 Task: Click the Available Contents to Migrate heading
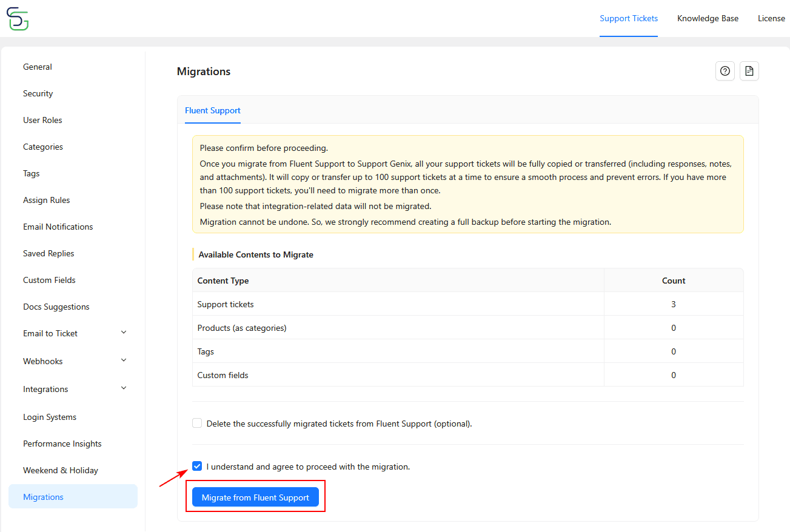coord(256,254)
